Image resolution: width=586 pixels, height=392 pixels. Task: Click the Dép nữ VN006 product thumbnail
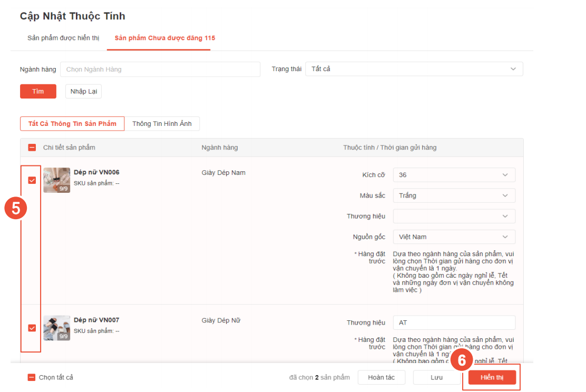click(56, 180)
